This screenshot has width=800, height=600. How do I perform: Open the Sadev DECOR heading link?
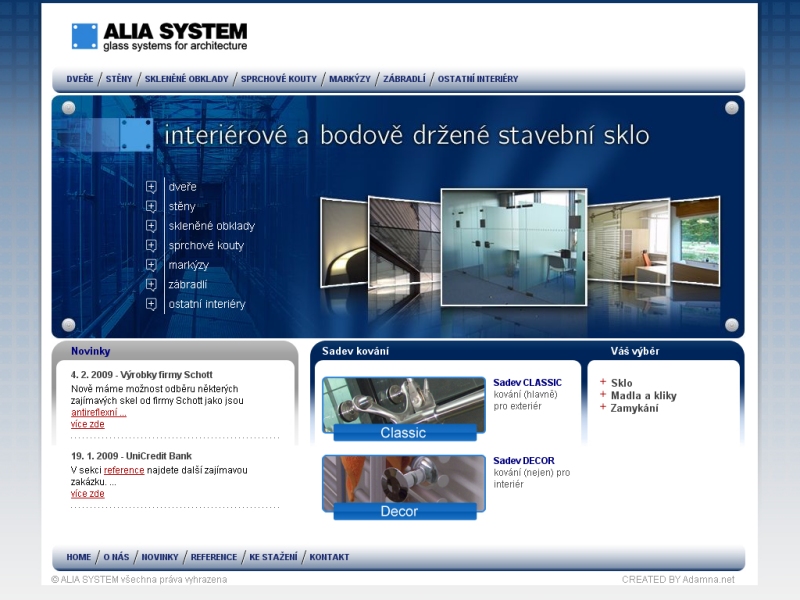[523, 461]
